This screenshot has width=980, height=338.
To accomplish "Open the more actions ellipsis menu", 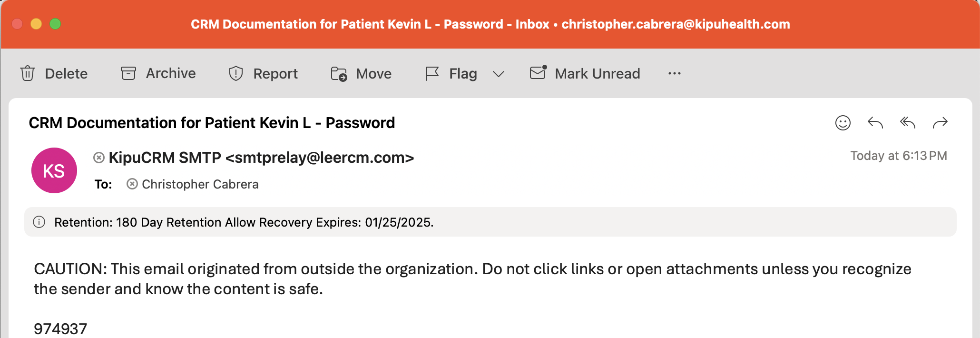I will (x=674, y=73).
